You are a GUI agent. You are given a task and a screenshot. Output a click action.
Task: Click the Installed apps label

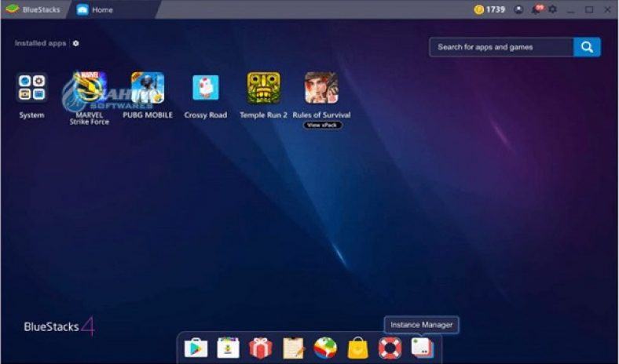pyautogui.click(x=40, y=43)
